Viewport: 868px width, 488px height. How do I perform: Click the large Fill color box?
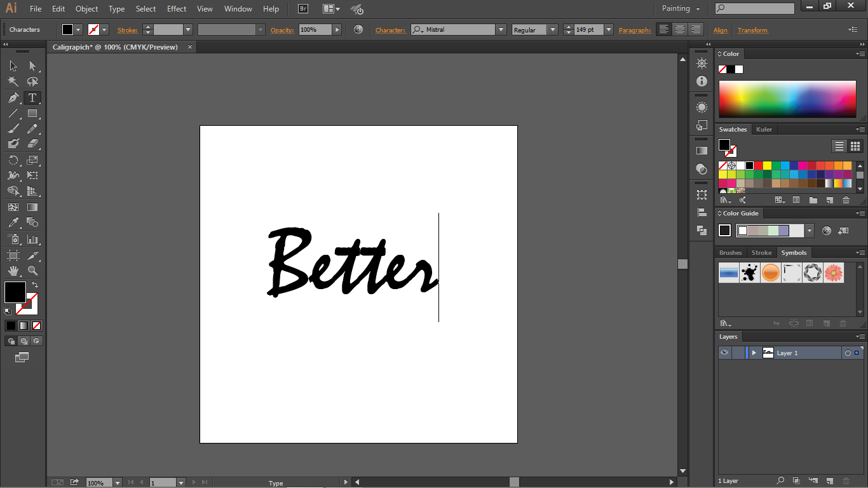15,292
